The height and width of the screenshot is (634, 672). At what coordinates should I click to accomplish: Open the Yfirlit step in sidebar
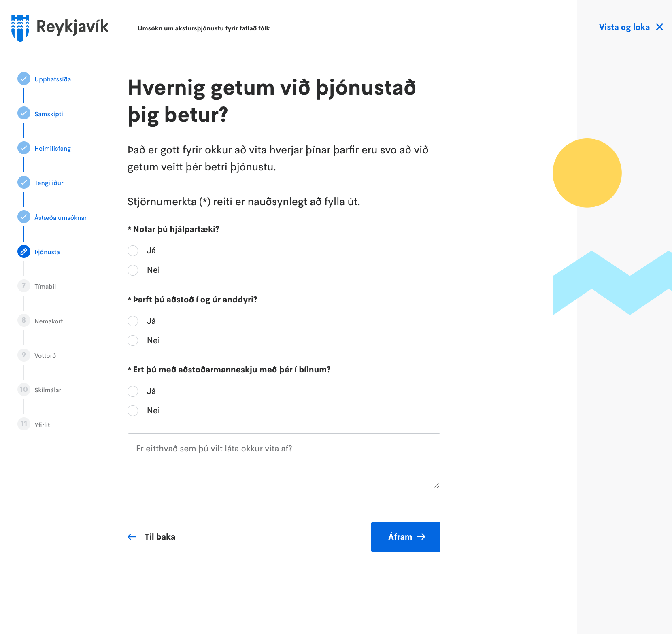click(x=42, y=425)
